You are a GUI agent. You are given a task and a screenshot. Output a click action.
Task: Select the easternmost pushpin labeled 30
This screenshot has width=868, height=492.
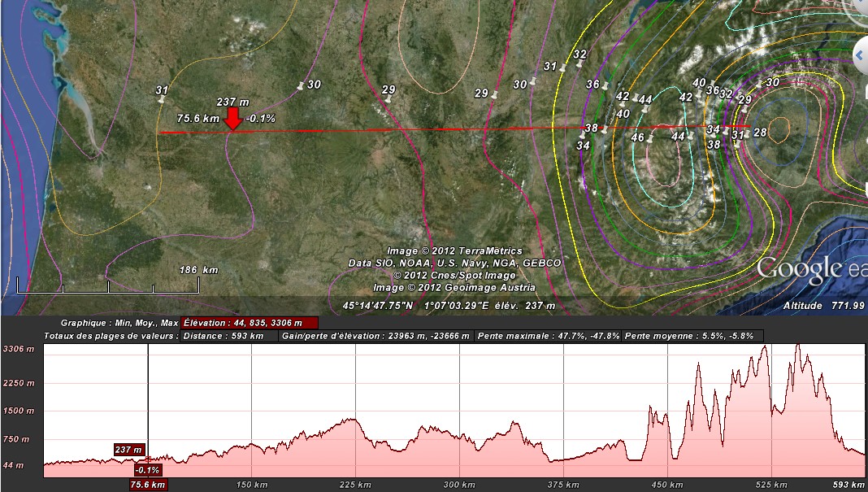[x=760, y=83]
